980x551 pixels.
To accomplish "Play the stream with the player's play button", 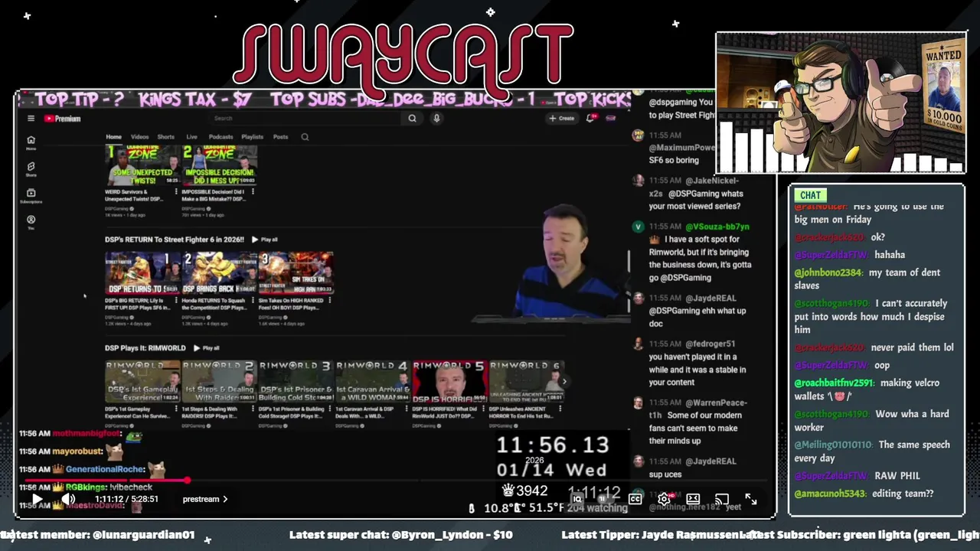I will pos(36,499).
